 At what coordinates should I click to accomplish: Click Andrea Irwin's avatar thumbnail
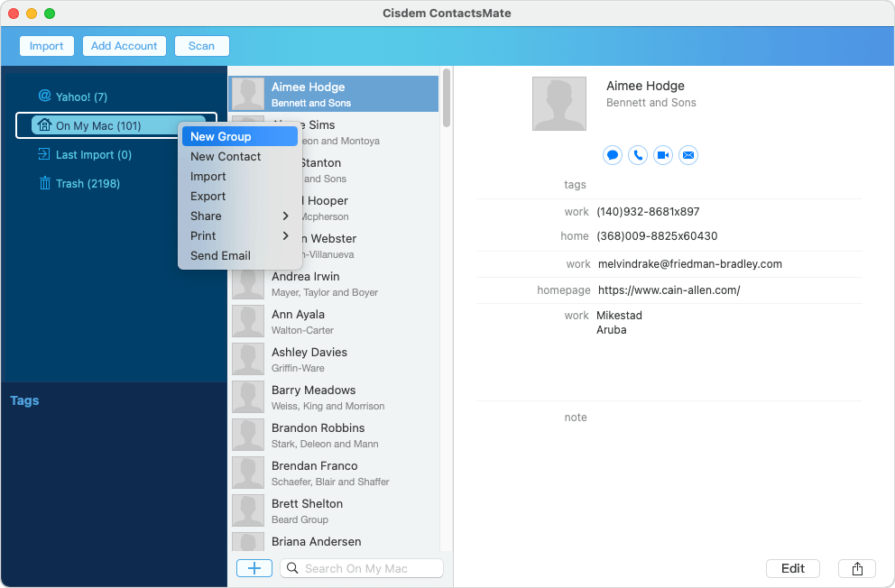pos(248,283)
